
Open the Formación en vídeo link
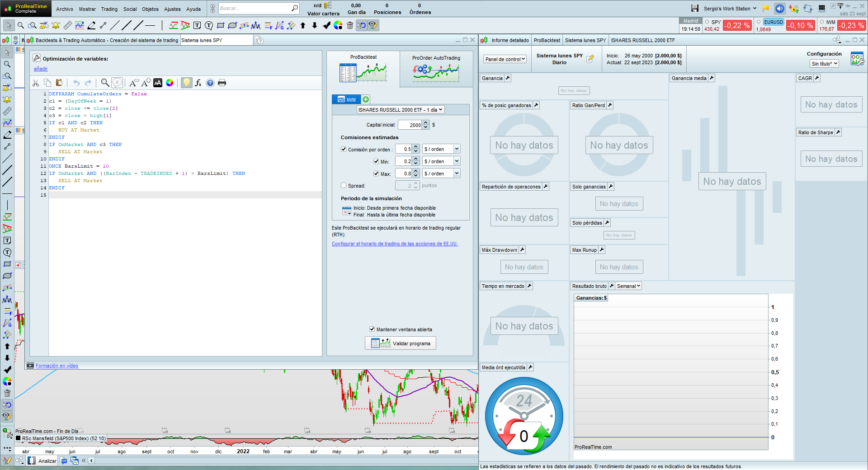tap(57, 366)
